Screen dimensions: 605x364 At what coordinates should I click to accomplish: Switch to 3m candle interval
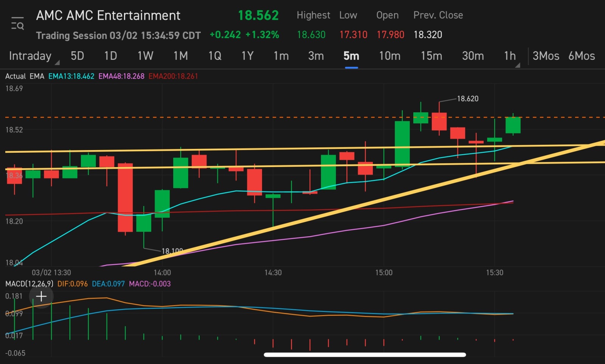point(316,56)
